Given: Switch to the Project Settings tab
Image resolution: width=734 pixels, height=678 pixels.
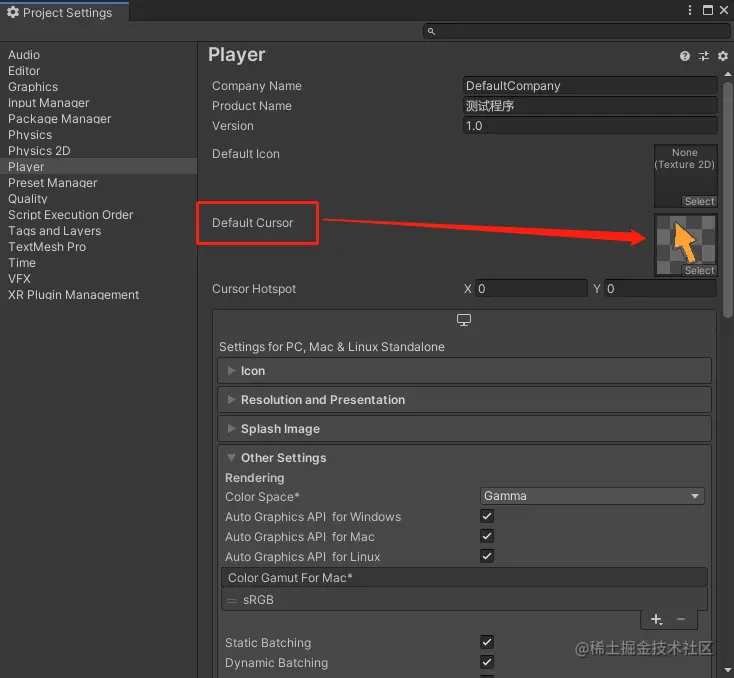Looking at the screenshot, I should click(x=65, y=12).
